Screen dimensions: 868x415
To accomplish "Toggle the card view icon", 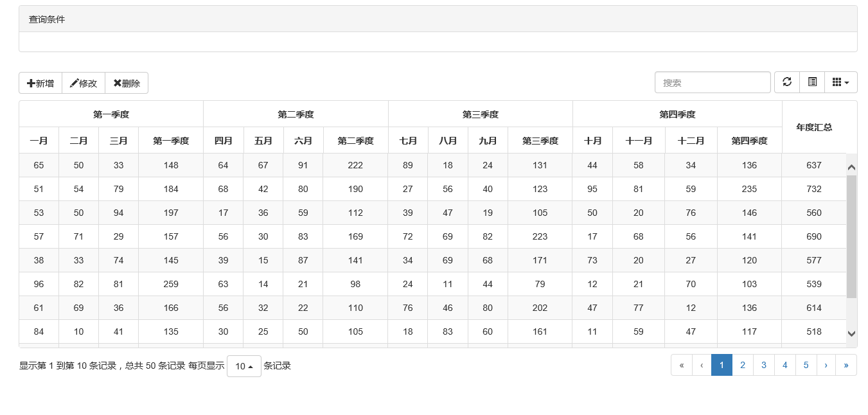I will (812, 82).
